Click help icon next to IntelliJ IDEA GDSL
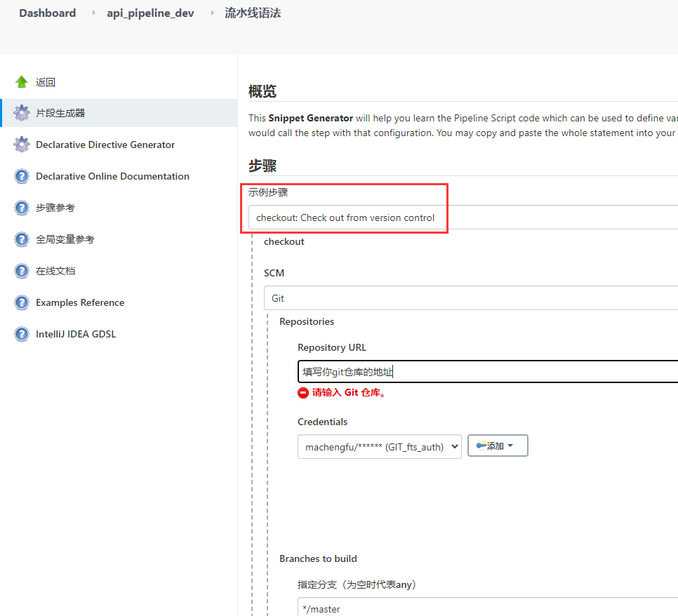This screenshot has width=678, height=616. point(22,334)
